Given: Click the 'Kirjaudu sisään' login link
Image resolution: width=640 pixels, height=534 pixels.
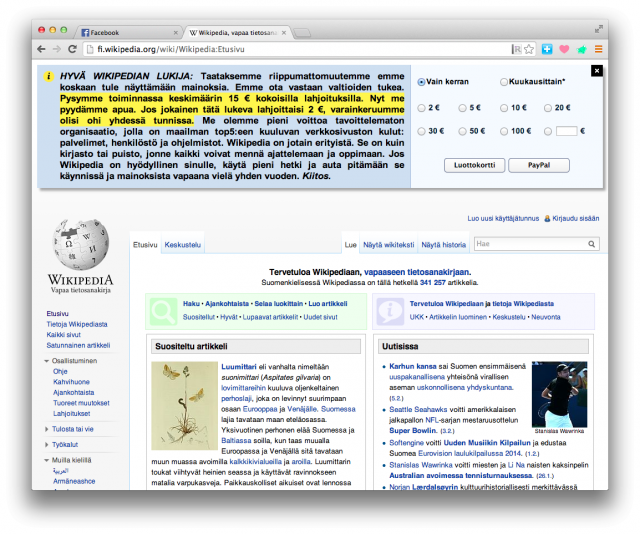Looking at the screenshot, I should (x=575, y=217).
